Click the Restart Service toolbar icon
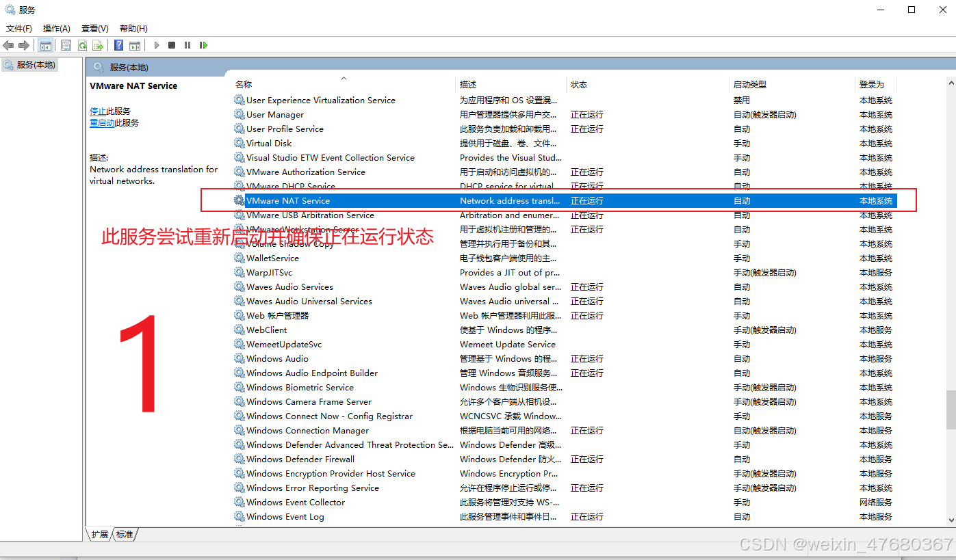 203,45
